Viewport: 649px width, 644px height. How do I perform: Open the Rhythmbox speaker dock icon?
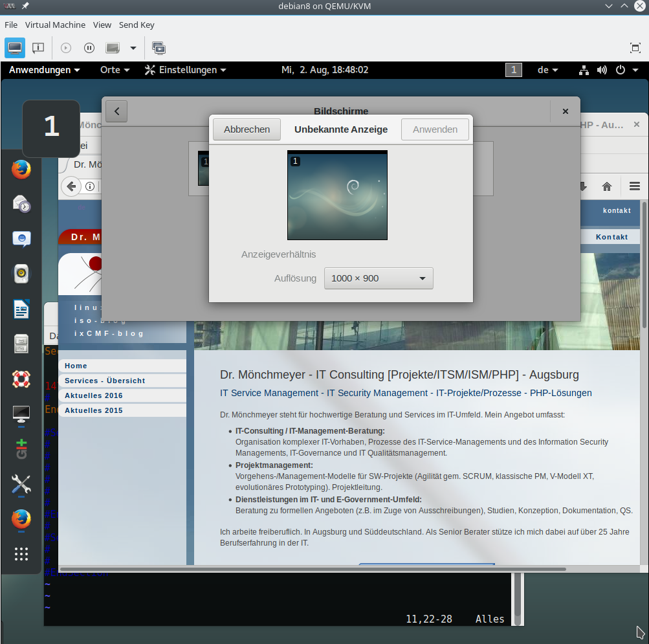21,273
